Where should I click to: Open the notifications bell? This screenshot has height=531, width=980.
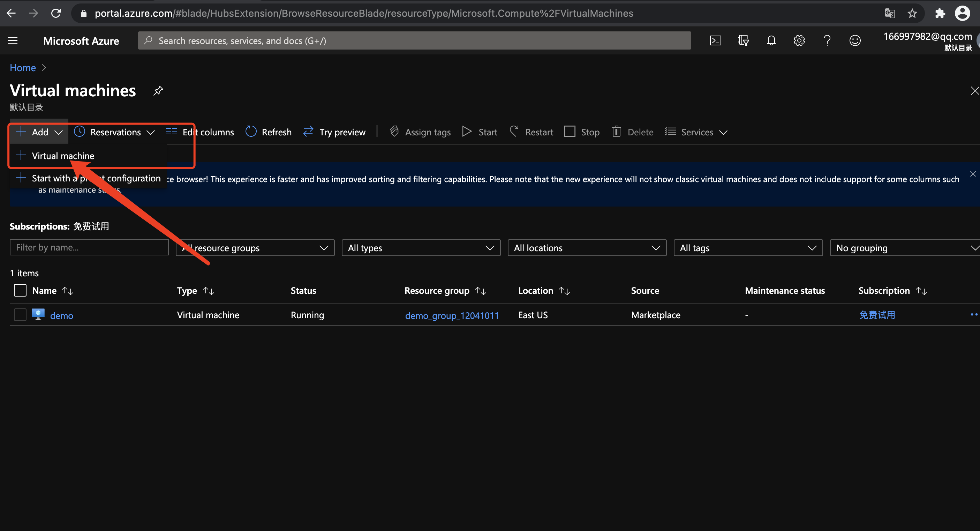point(771,41)
